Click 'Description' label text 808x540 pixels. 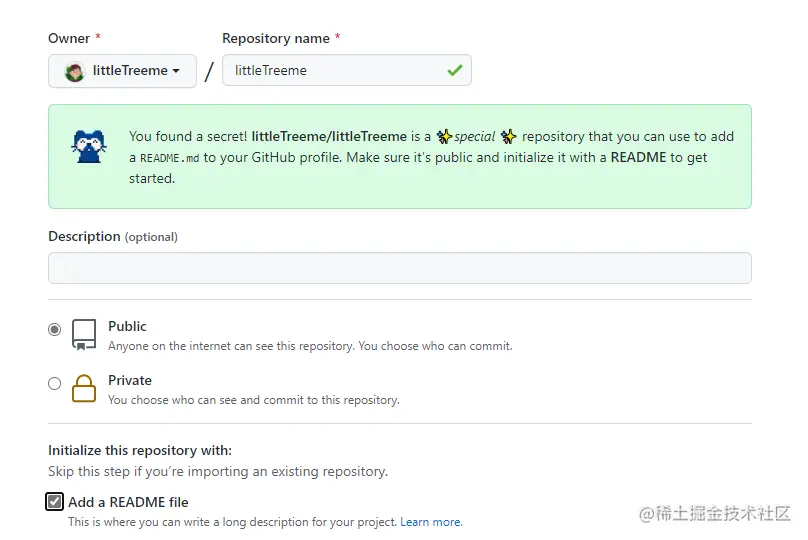[x=84, y=237]
